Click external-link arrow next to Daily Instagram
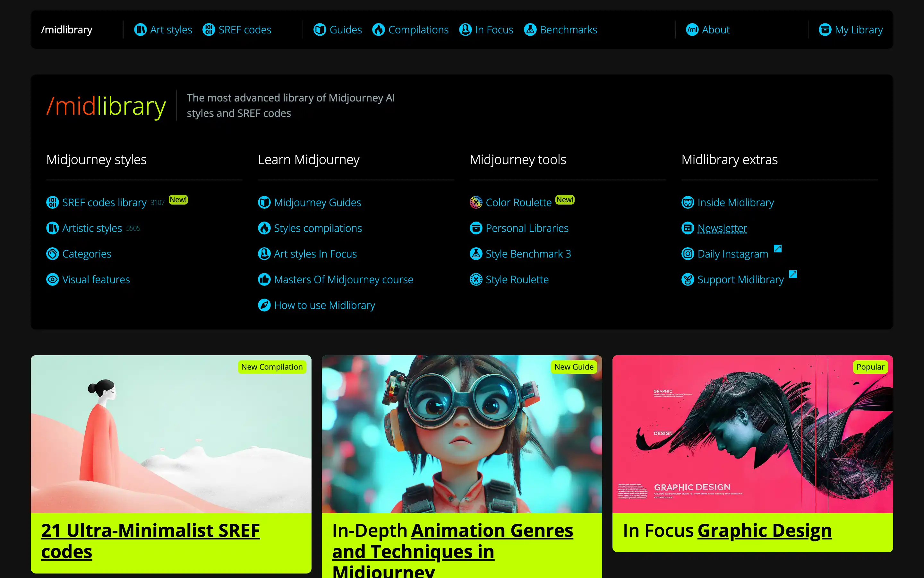Screen dimensions: 924x578 click(777, 249)
